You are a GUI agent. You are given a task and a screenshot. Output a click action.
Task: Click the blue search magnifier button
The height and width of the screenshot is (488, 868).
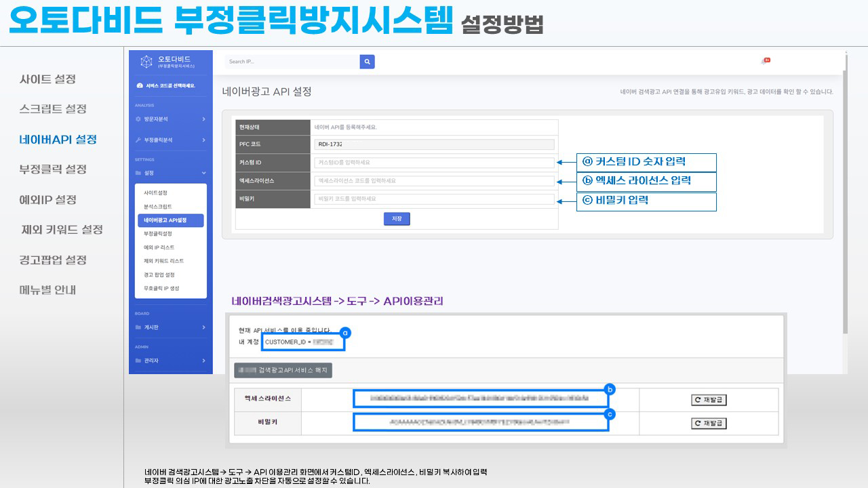pos(367,62)
